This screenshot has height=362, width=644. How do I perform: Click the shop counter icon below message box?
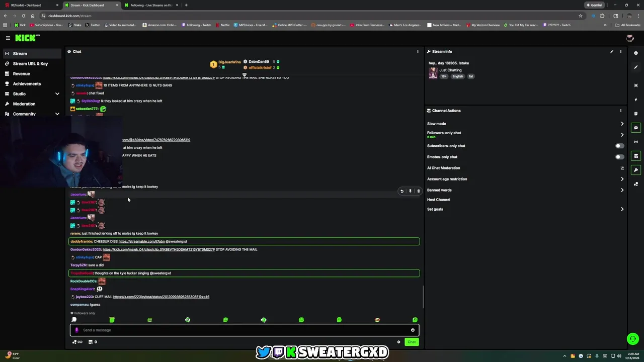tap(93, 342)
